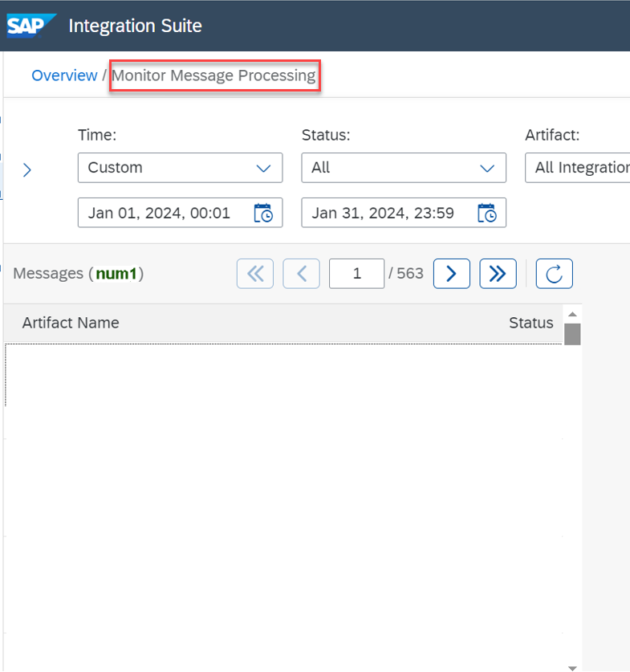Image resolution: width=630 pixels, height=672 pixels.
Task: Click the scrollbar down arrow at bottom
Action: (x=572, y=668)
